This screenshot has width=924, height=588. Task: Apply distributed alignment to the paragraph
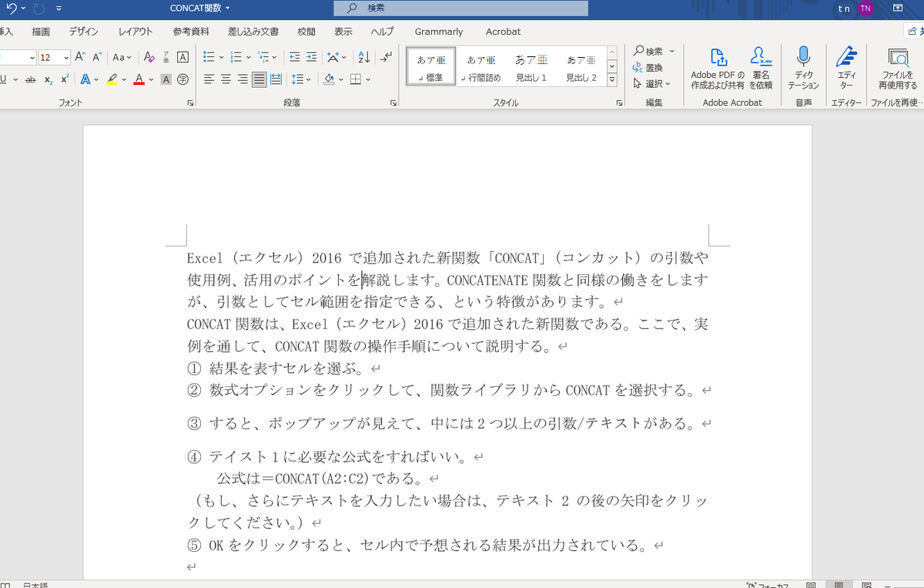point(276,79)
